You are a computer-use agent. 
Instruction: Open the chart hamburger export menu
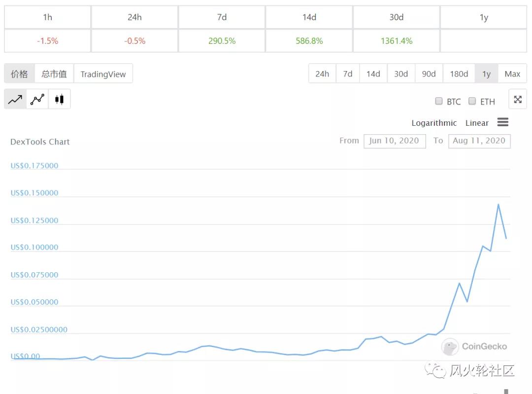click(502, 122)
